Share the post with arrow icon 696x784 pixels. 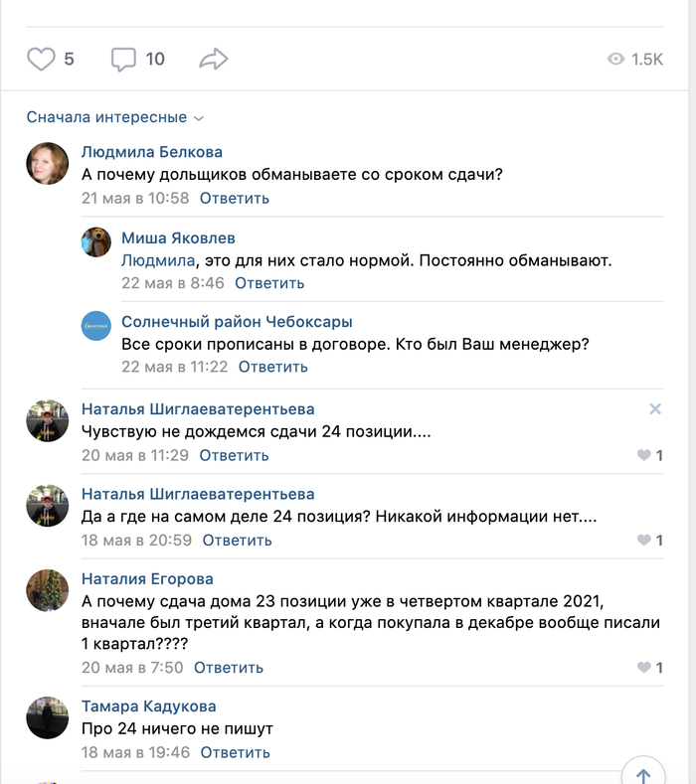(x=214, y=60)
